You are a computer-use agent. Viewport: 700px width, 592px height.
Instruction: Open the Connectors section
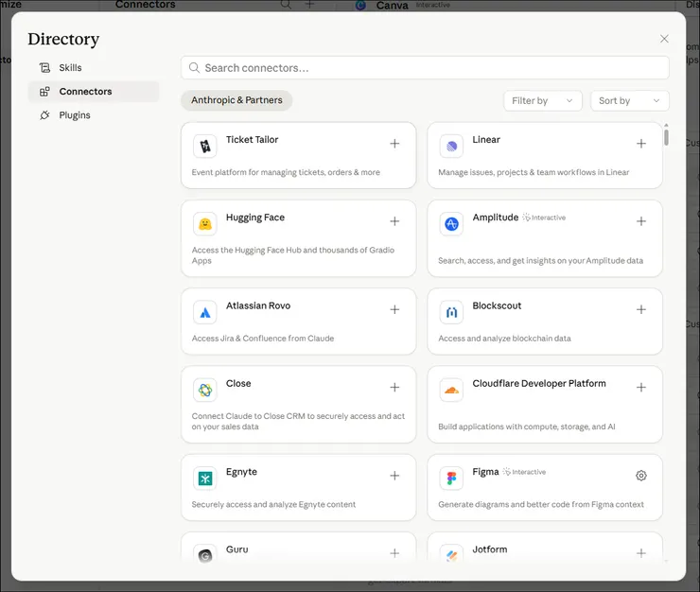[85, 92]
